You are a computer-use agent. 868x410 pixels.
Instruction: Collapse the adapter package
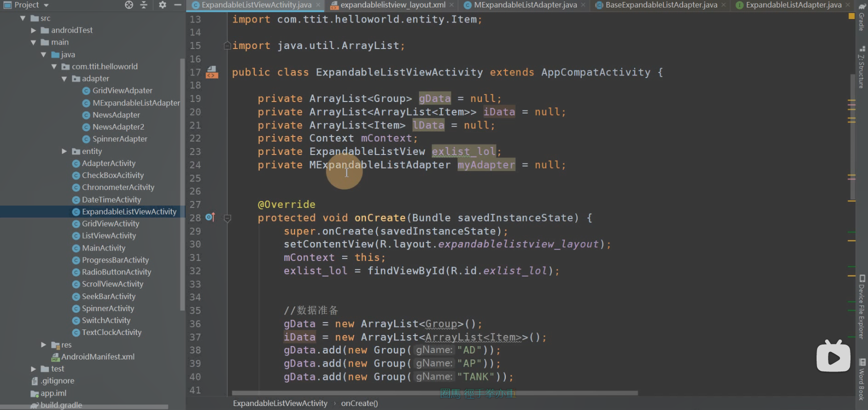(x=64, y=79)
